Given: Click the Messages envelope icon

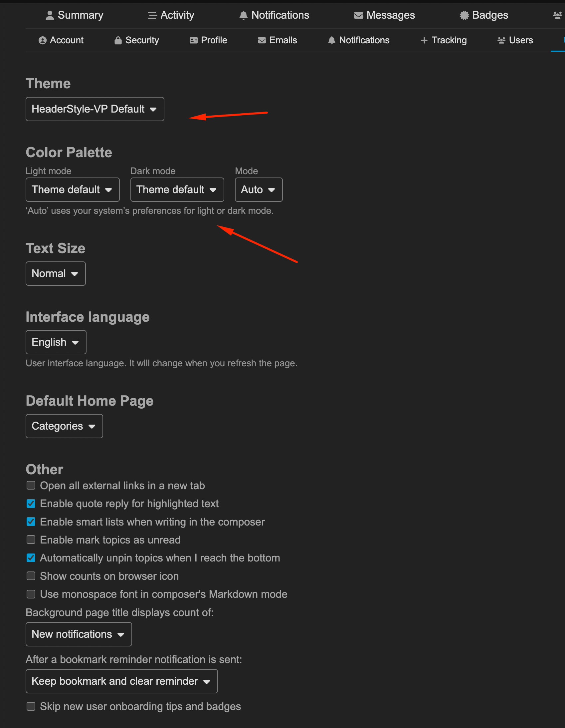Looking at the screenshot, I should point(358,15).
